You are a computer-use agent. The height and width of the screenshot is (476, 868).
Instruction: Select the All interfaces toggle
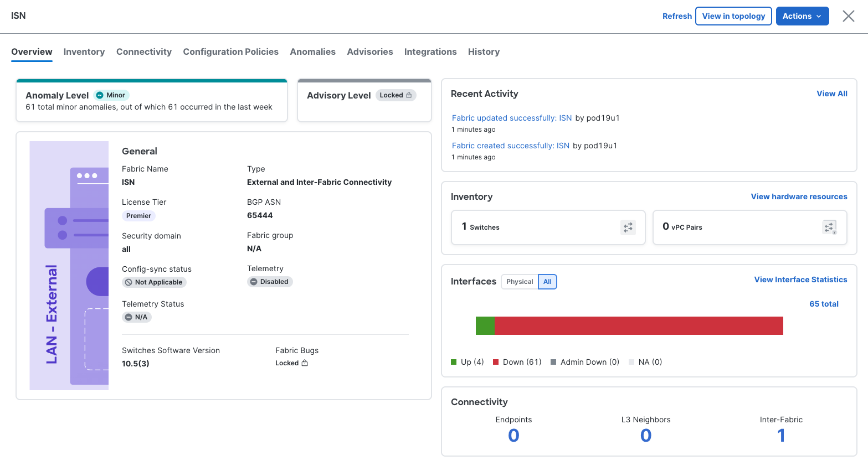(547, 282)
